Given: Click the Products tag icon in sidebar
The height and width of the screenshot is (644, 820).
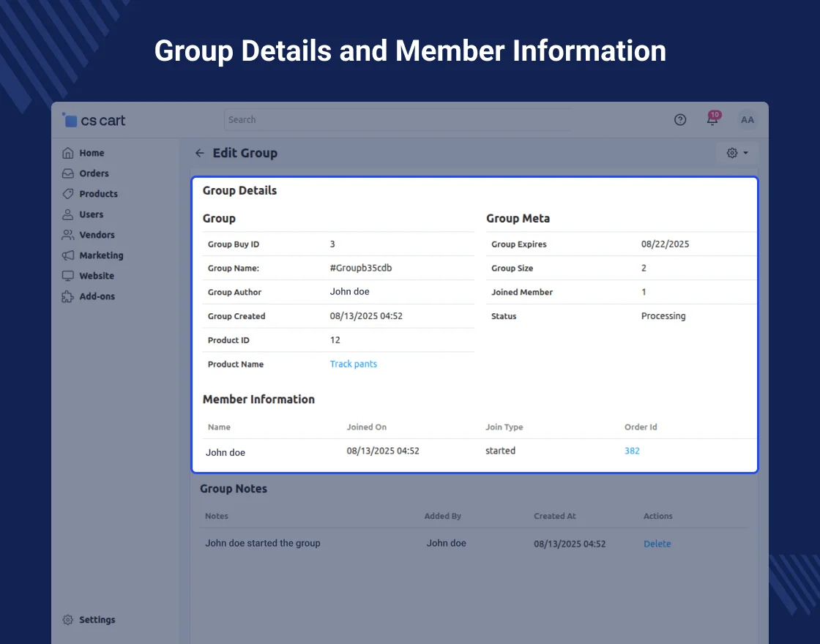Looking at the screenshot, I should pos(68,194).
